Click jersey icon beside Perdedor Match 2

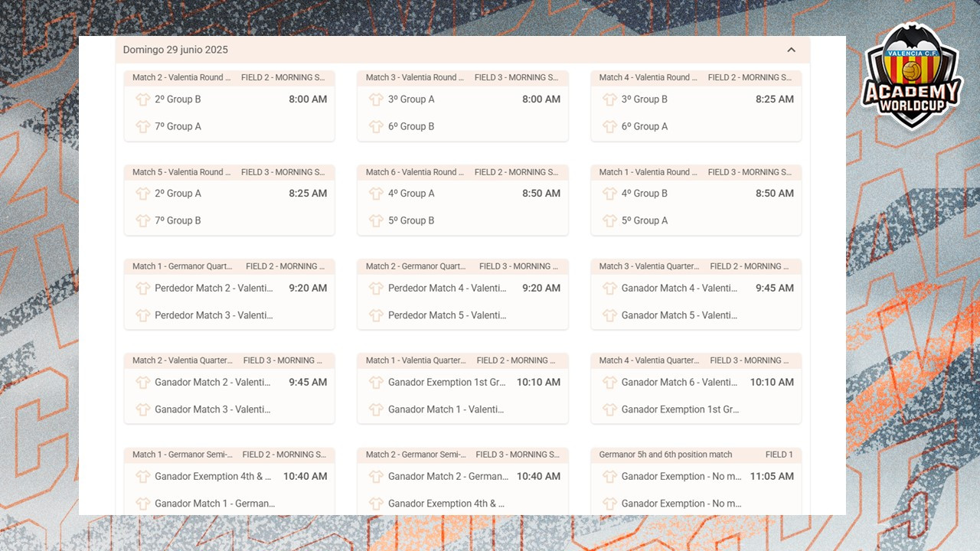(143, 289)
